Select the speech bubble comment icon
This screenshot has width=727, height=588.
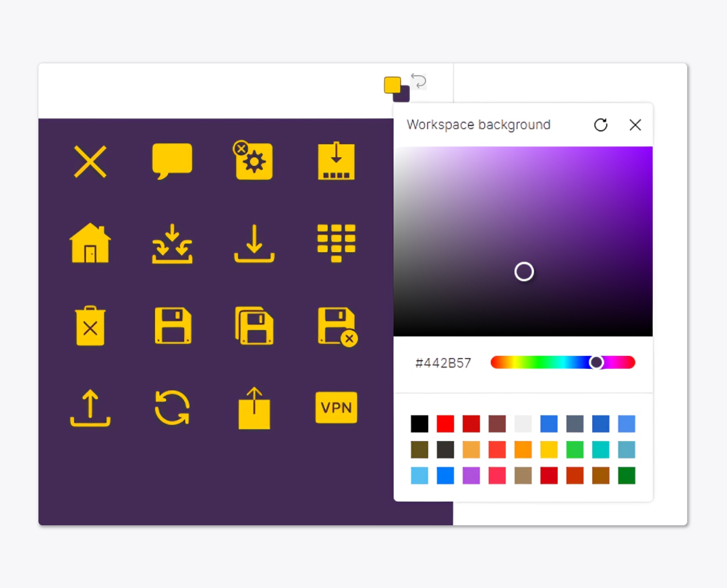coord(172,161)
